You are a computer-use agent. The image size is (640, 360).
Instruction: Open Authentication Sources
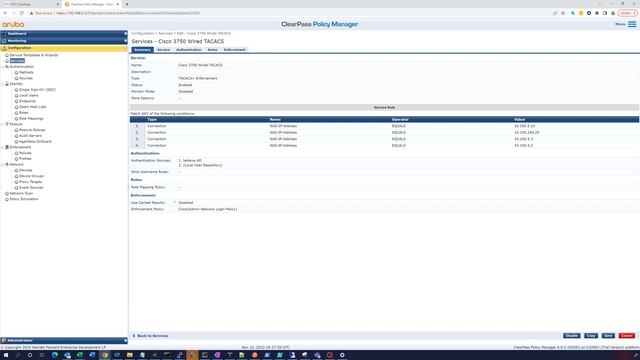coord(26,78)
